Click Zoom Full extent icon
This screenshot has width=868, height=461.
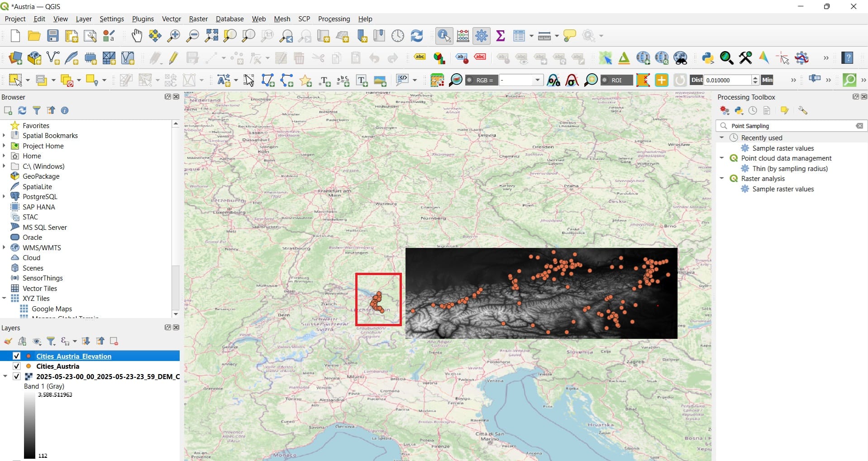(x=211, y=36)
